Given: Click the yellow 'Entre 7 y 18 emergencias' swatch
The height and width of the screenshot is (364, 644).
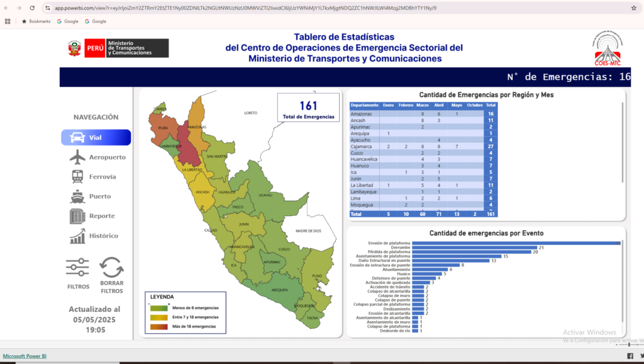Looking at the screenshot, I should click(159, 317).
